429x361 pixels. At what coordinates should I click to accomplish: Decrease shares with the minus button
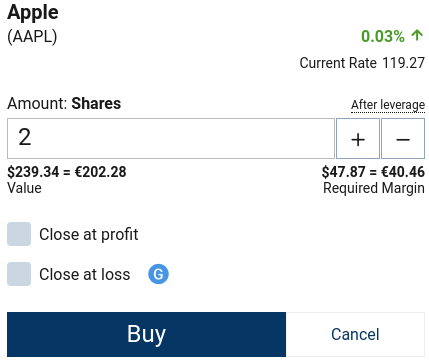coord(403,139)
